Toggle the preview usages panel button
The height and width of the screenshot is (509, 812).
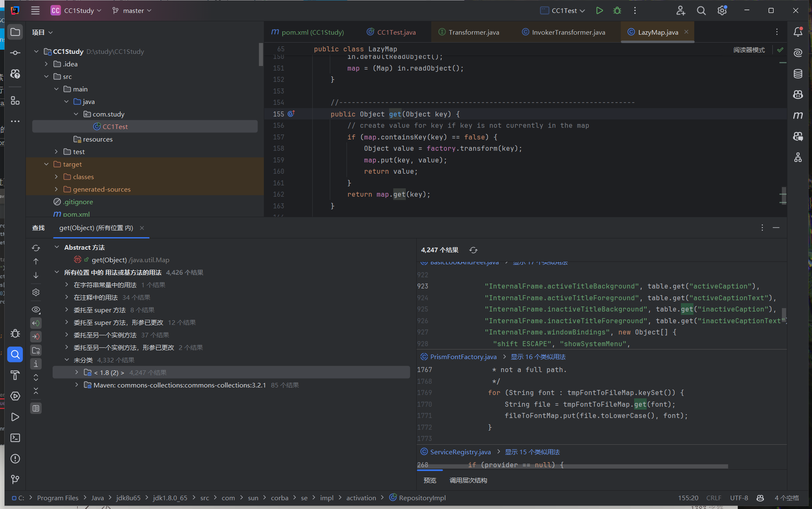[36, 408]
